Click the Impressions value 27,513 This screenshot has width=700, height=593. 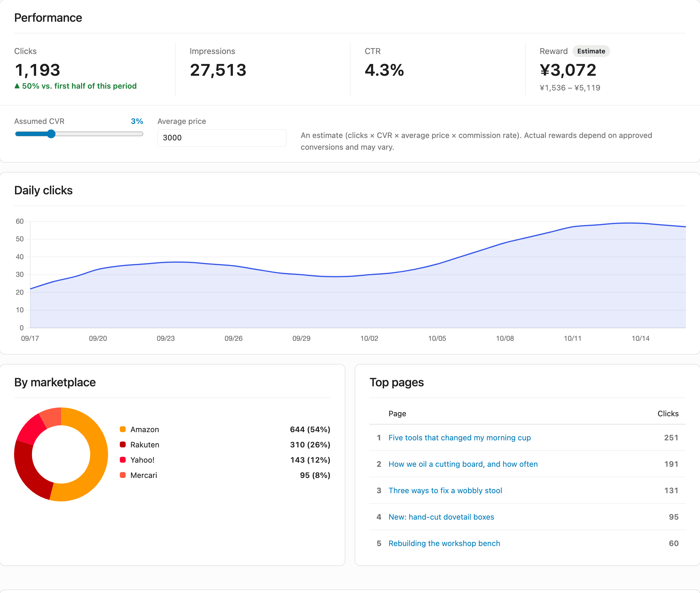(218, 70)
